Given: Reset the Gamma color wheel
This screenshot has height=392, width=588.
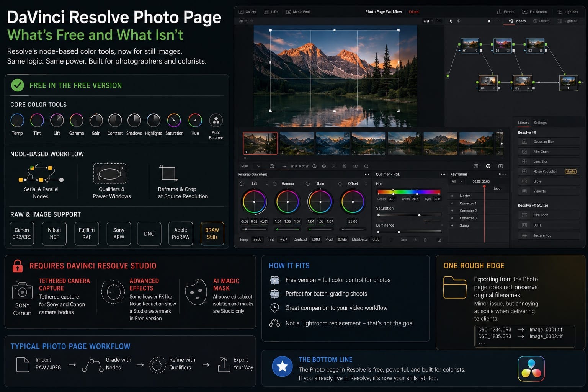Looking at the screenshot, I should tap(274, 184).
